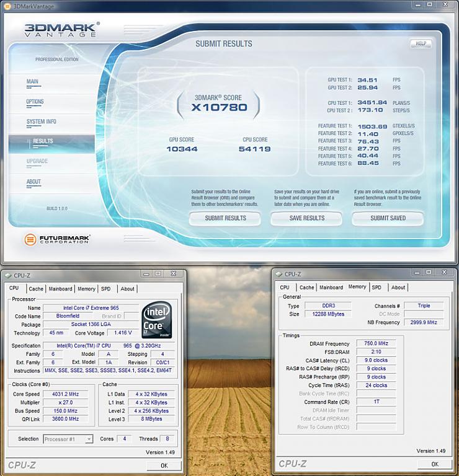The height and width of the screenshot is (476, 459).
Task: Click the X10780 3DMark score value
Action: (x=219, y=107)
